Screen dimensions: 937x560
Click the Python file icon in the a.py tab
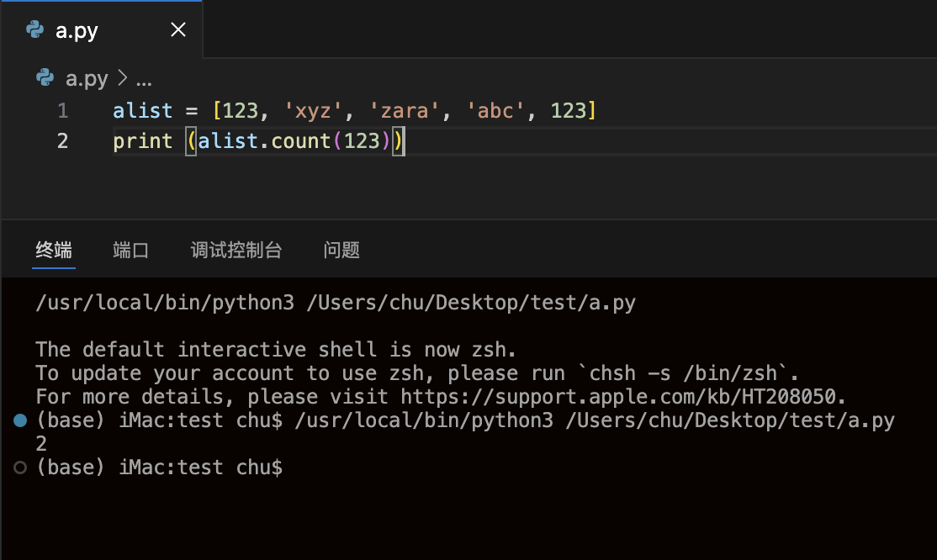coord(35,30)
